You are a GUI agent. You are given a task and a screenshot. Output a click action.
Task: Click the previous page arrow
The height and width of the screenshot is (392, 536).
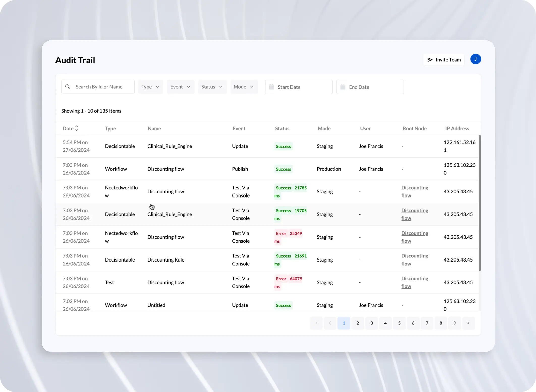[330, 323]
